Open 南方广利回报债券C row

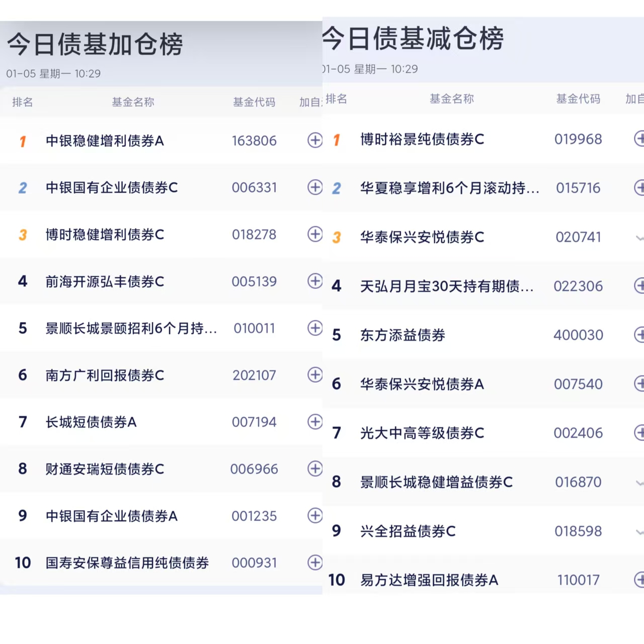(x=161, y=375)
